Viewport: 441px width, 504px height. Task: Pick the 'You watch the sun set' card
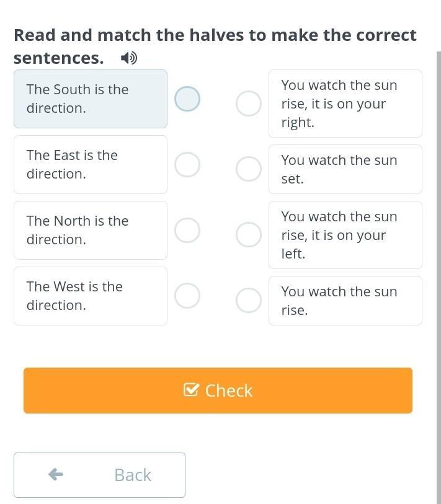(345, 169)
